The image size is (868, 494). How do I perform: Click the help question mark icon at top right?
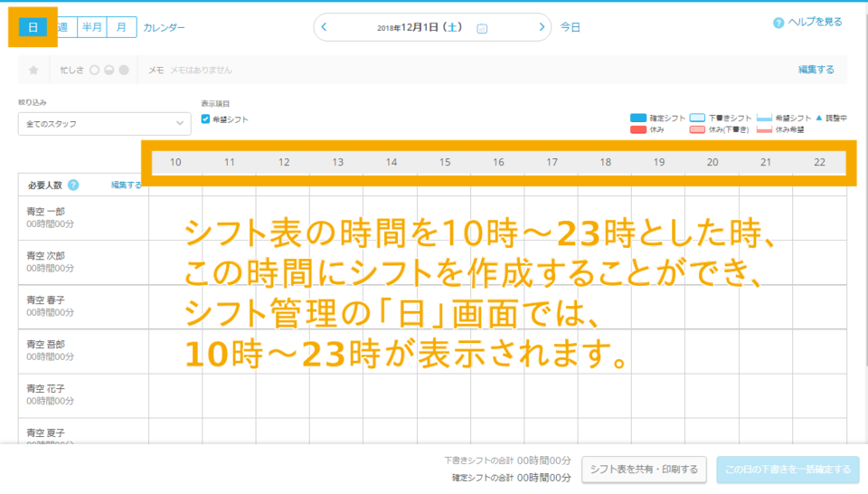pos(778,23)
